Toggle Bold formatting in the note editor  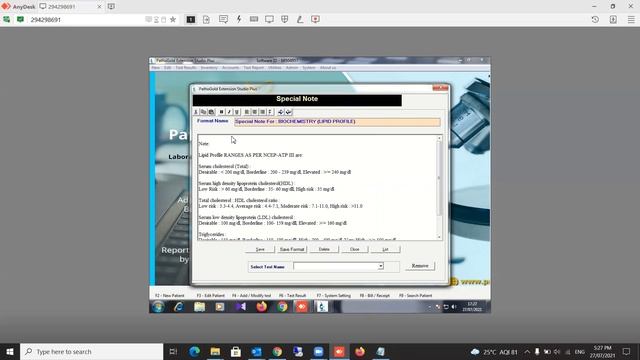click(221, 112)
